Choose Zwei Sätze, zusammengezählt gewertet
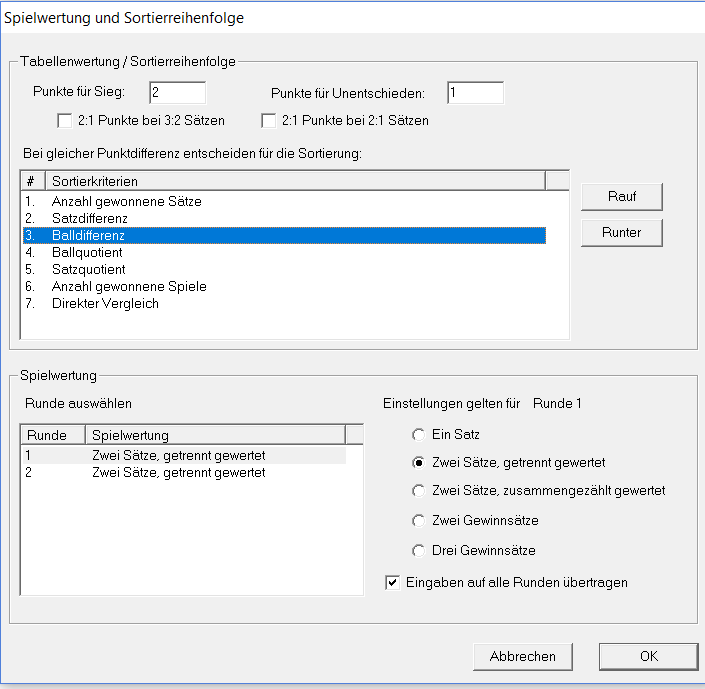705x689 pixels. tap(418, 491)
